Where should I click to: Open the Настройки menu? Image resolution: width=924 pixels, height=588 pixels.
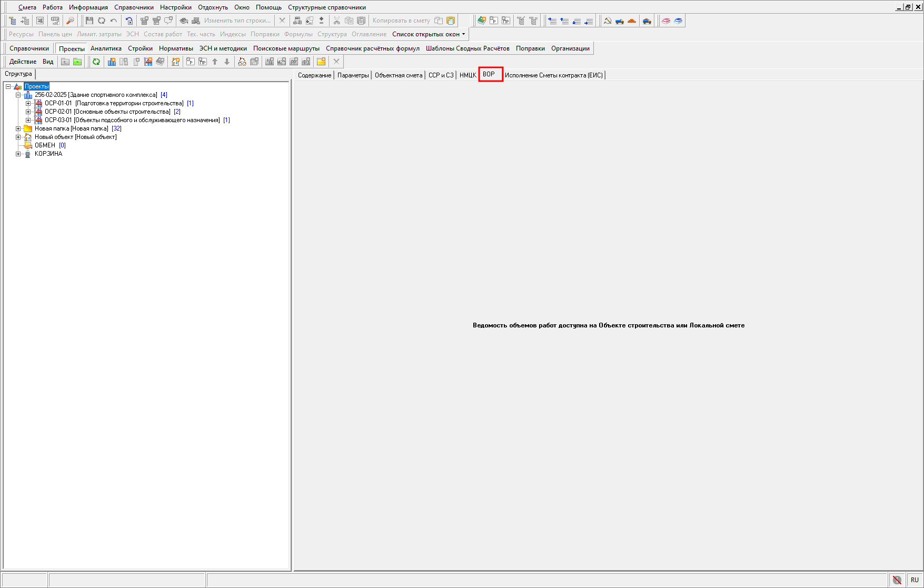click(x=175, y=7)
